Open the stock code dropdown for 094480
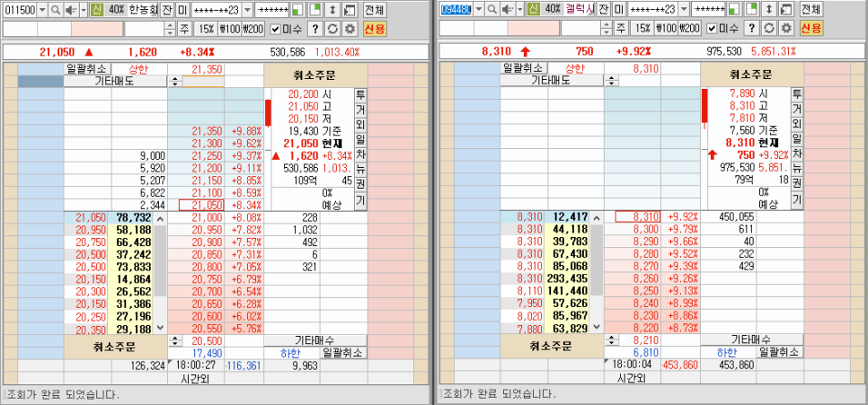The width and height of the screenshot is (868, 405). pyautogui.click(x=479, y=9)
